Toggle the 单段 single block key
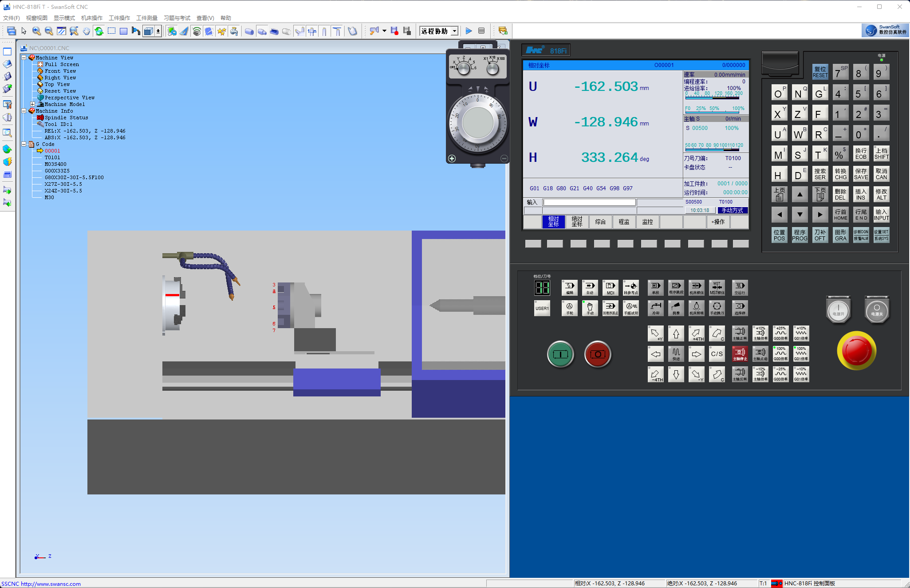 tap(655, 287)
